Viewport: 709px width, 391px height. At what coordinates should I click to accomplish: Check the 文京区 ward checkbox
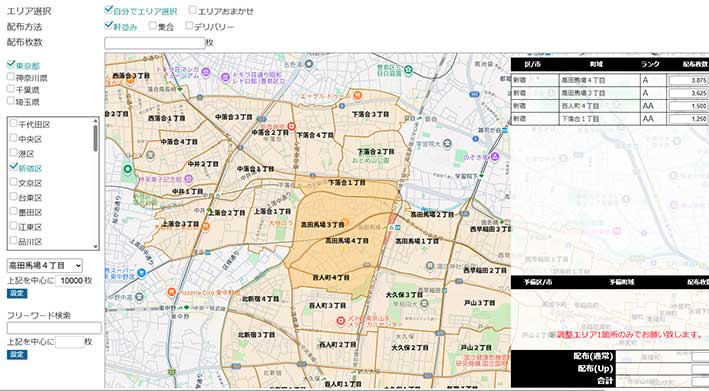14,182
